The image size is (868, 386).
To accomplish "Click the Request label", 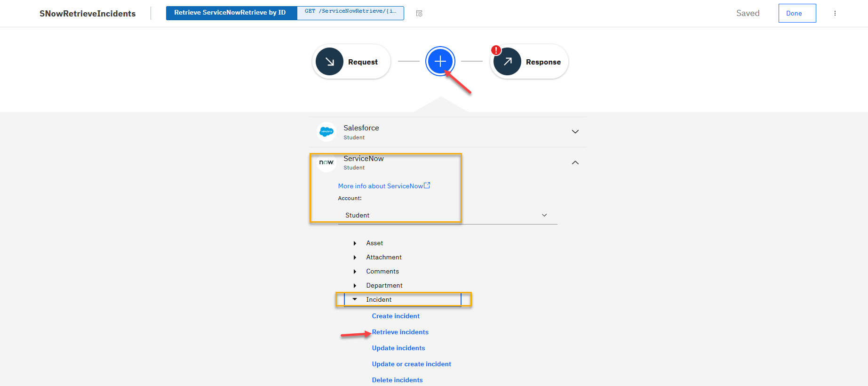I will coord(363,62).
